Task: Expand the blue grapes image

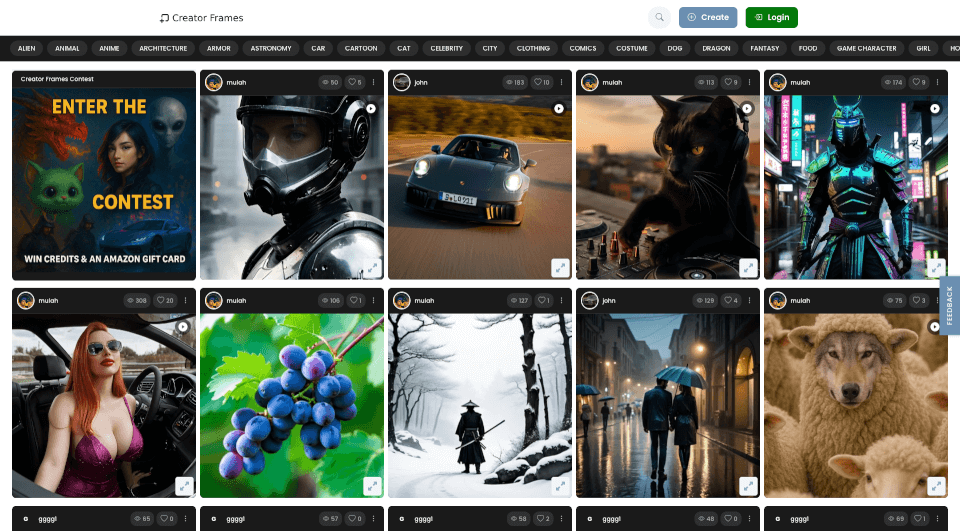Action: pyautogui.click(x=372, y=486)
